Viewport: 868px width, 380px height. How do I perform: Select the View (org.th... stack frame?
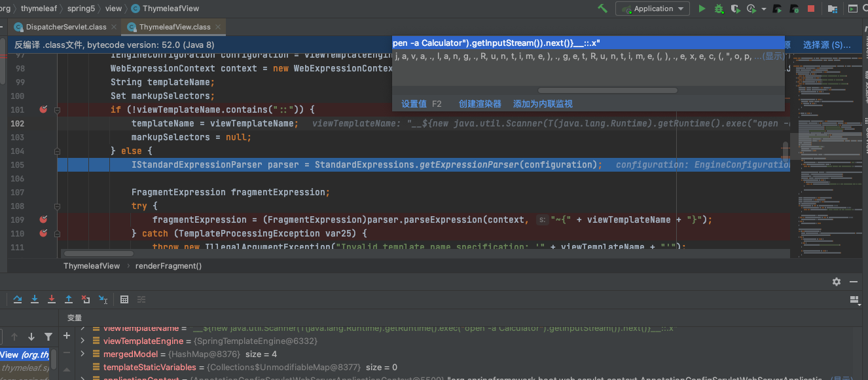coord(25,355)
